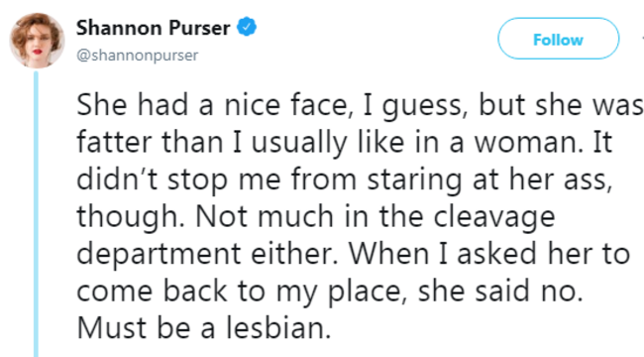644x357 pixels.
Task: Click the tweet line starting "department either. When"
Action: click(x=354, y=254)
